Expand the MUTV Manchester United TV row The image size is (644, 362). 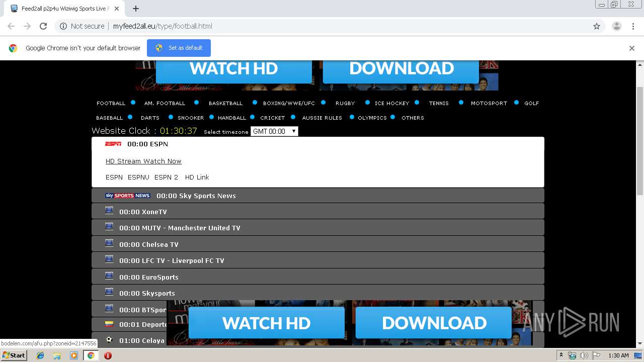click(318, 228)
